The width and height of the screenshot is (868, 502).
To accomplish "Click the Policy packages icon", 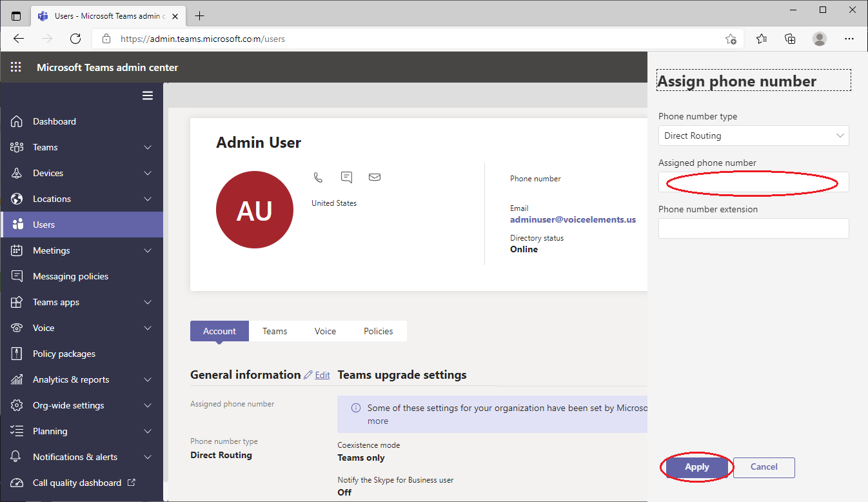I will point(17,354).
